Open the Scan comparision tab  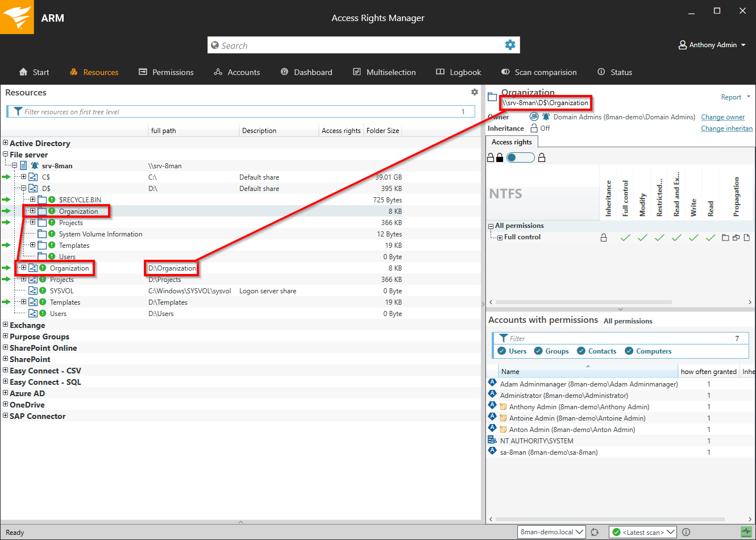[x=539, y=72]
